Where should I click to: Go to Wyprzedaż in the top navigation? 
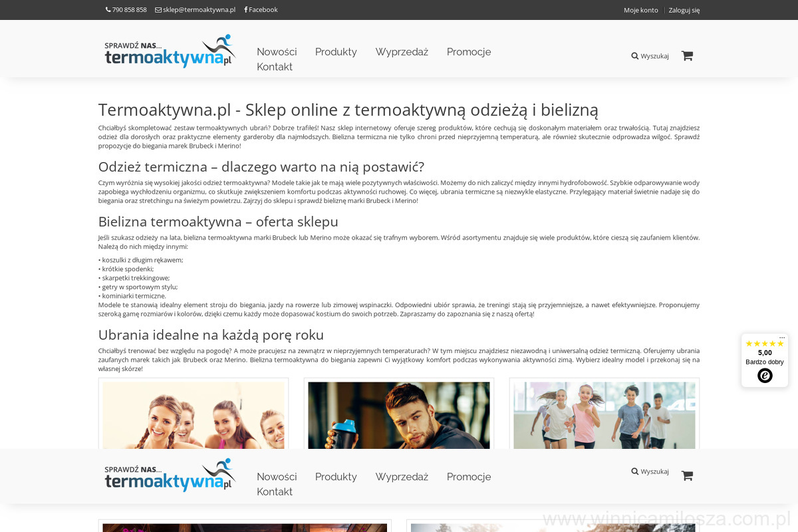[x=402, y=52]
